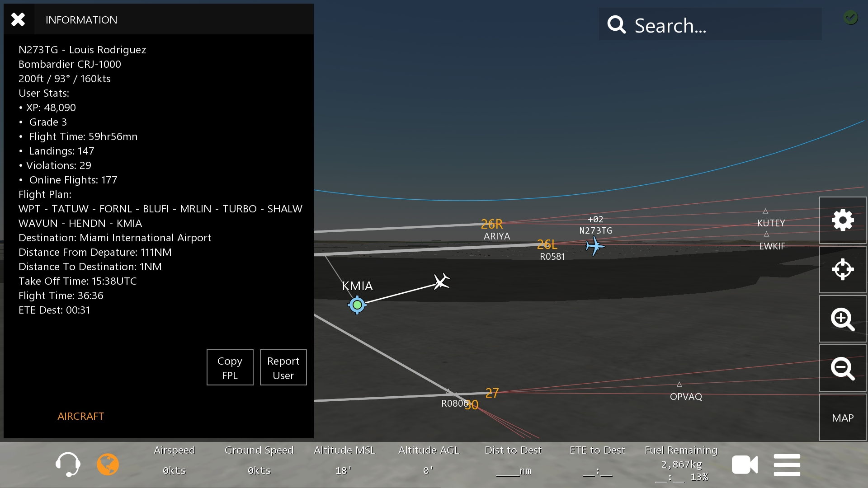Select the blue N273TG aircraft on map
Screen dimensions: 868x488
pyautogui.click(x=594, y=246)
